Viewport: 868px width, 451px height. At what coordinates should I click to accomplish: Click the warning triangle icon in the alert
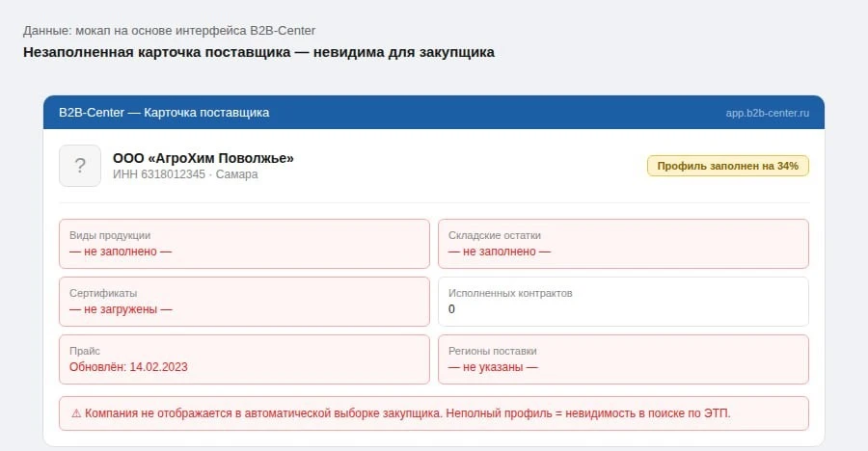pos(76,413)
